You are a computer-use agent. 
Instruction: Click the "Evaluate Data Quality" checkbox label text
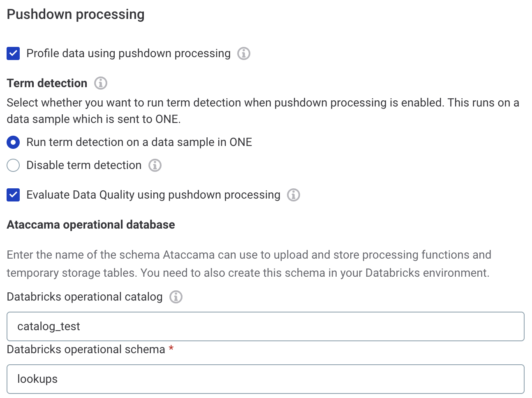(x=153, y=195)
